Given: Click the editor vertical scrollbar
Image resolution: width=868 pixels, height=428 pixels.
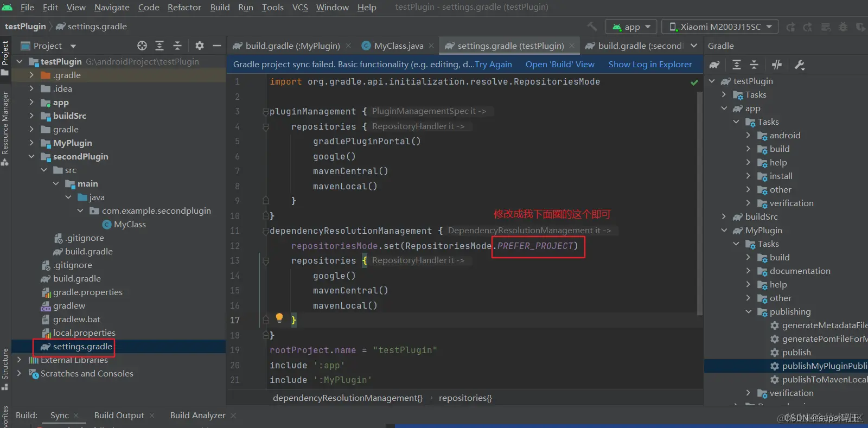Looking at the screenshot, I should [x=700, y=203].
